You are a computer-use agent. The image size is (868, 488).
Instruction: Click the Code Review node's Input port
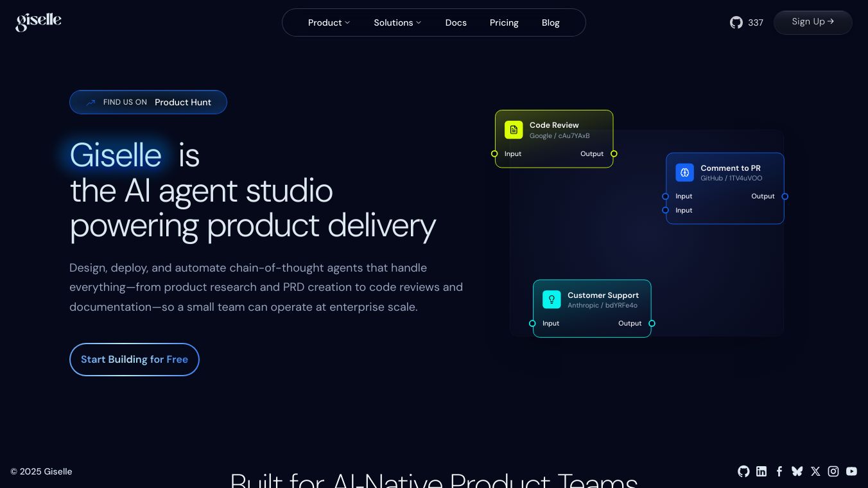coord(494,153)
